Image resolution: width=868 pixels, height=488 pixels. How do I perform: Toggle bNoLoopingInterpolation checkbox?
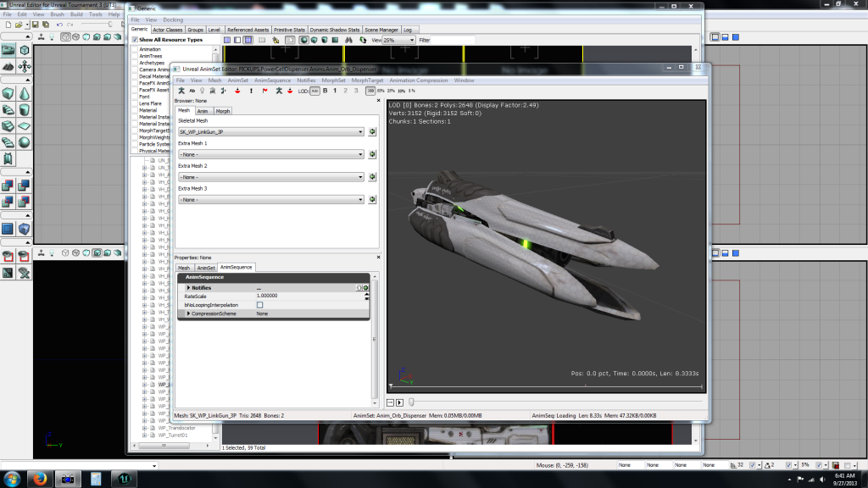259,305
